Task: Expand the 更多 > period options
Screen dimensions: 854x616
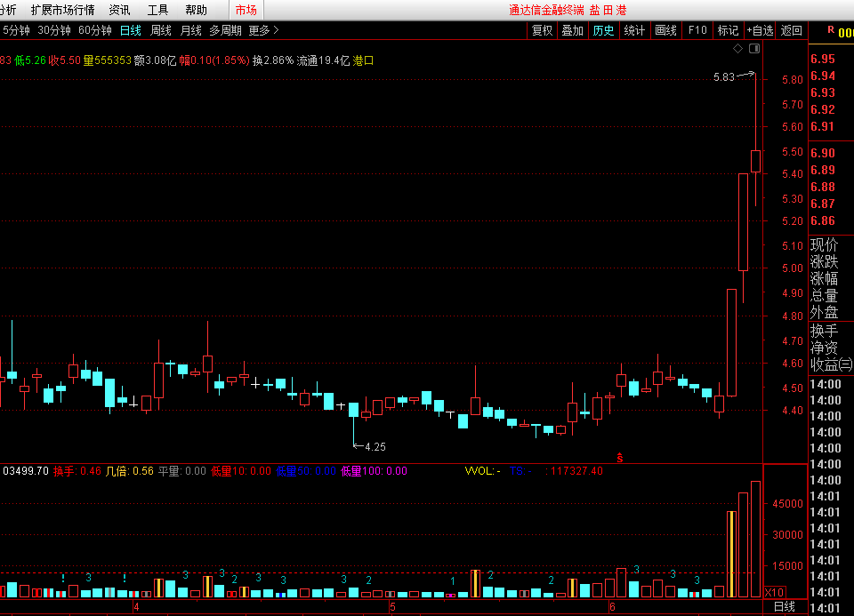Action: pos(263,30)
